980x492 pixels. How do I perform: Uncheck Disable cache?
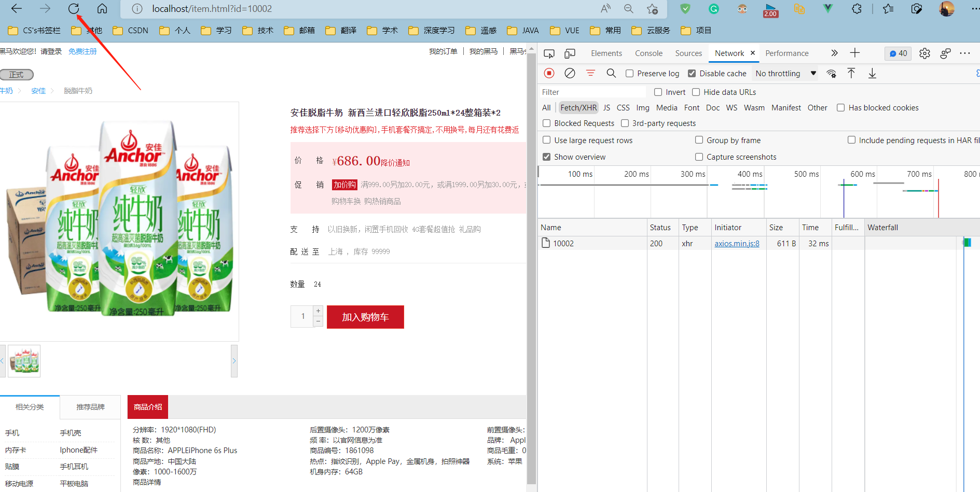pos(692,74)
